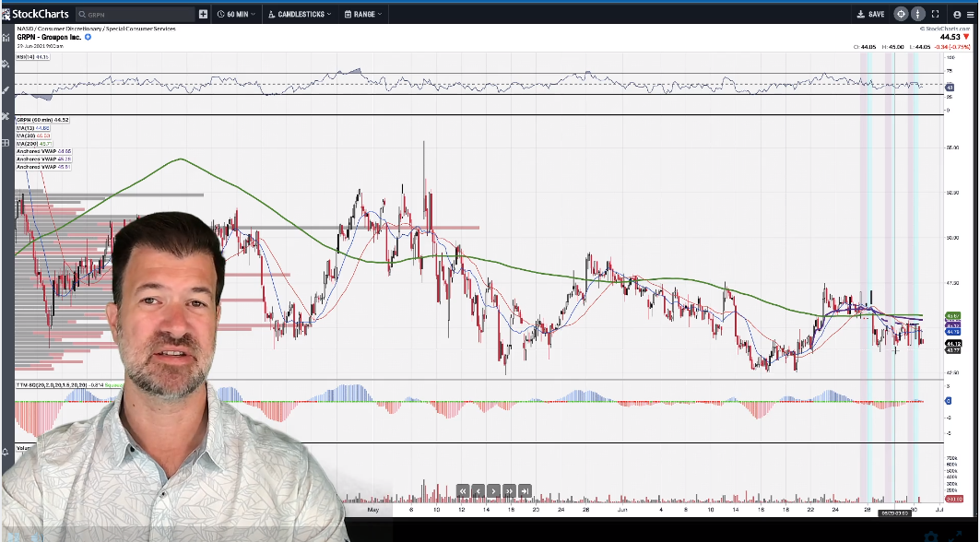Click the GRPN - Groupon Inc. title
980x542 pixels.
click(51, 37)
